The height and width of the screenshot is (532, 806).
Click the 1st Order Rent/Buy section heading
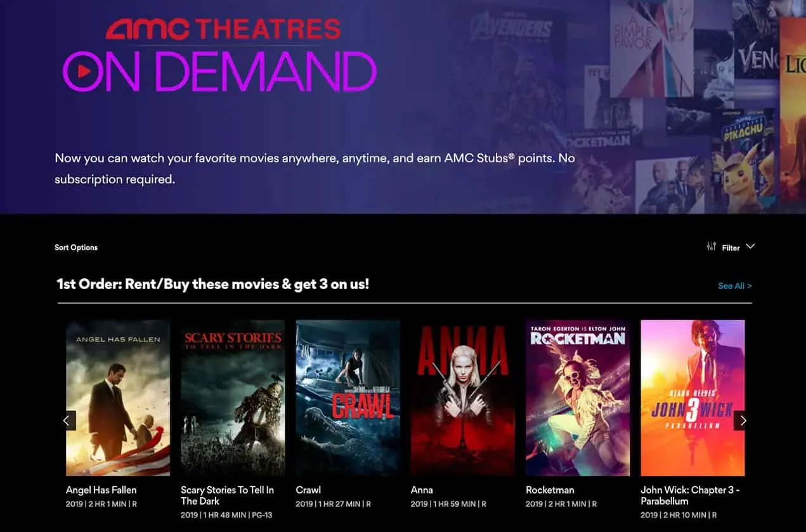tap(213, 284)
